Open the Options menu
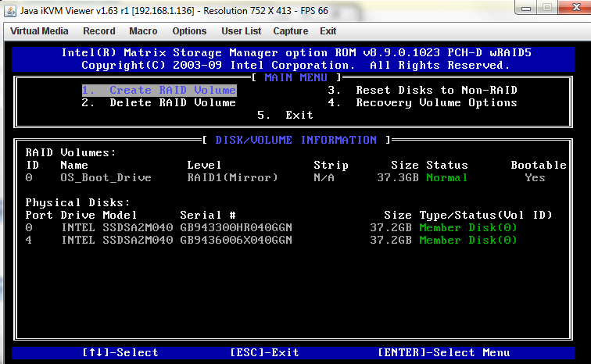The height and width of the screenshot is (364, 591). pos(189,31)
